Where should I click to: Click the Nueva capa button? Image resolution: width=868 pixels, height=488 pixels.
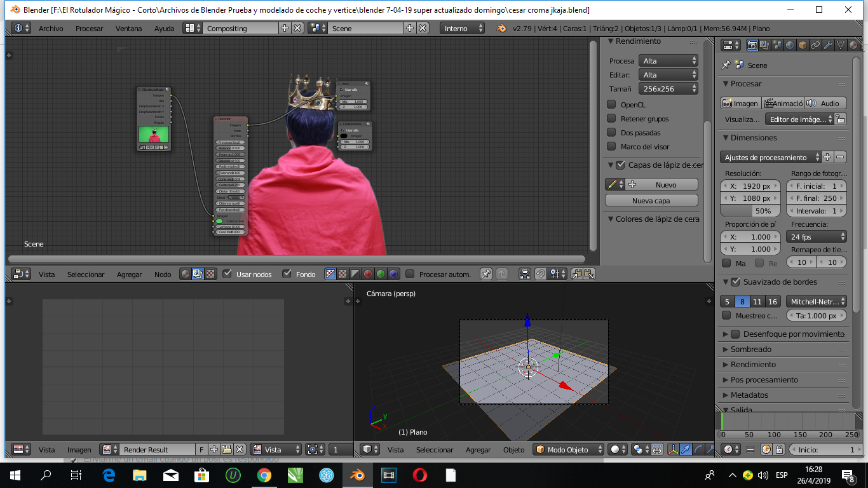click(651, 200)
